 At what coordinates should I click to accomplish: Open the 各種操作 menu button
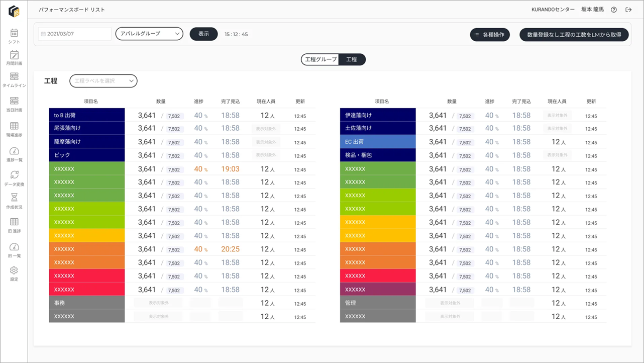[490, 35]
